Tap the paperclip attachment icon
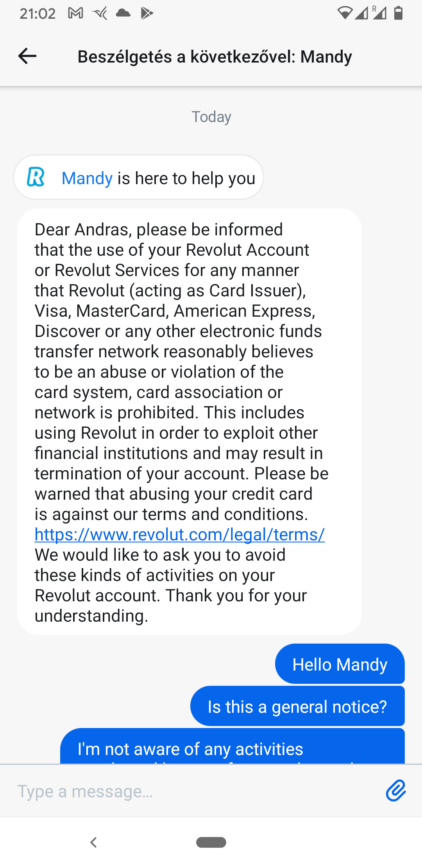The width and height of the screenshot is (422, 868). pos(396,791)
